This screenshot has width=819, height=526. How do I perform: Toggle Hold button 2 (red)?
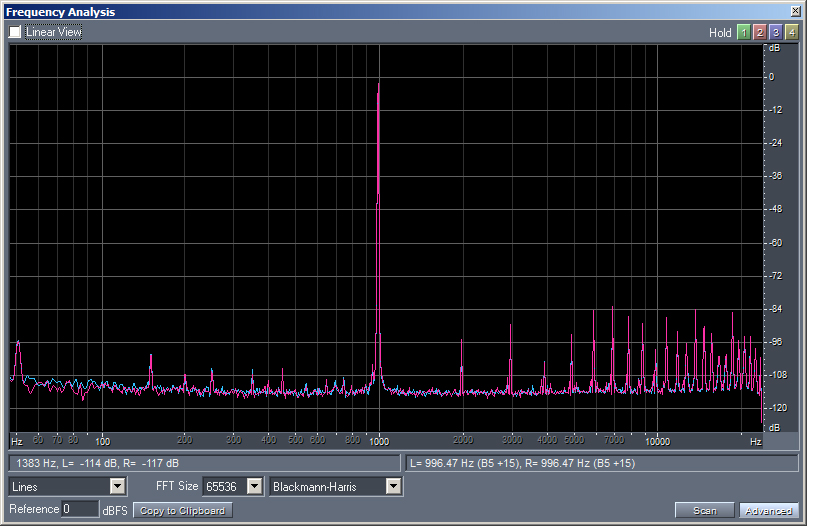pyautogui.click(x=759, y=33)
